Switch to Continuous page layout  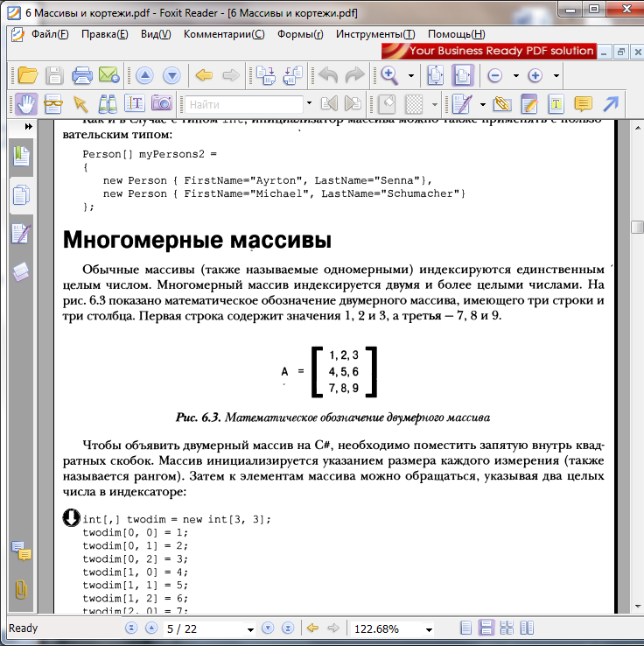click(x=486, y=628)
